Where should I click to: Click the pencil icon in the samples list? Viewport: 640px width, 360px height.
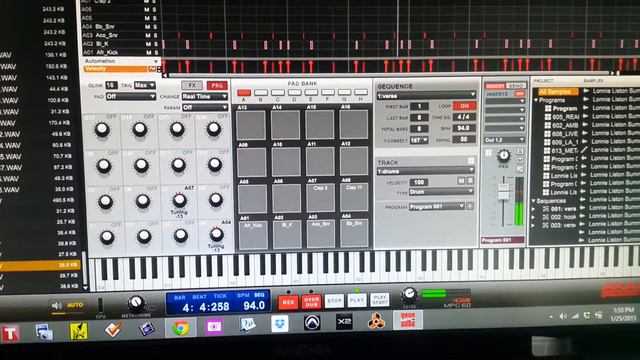pyautogui.click(x=584, y=150)
